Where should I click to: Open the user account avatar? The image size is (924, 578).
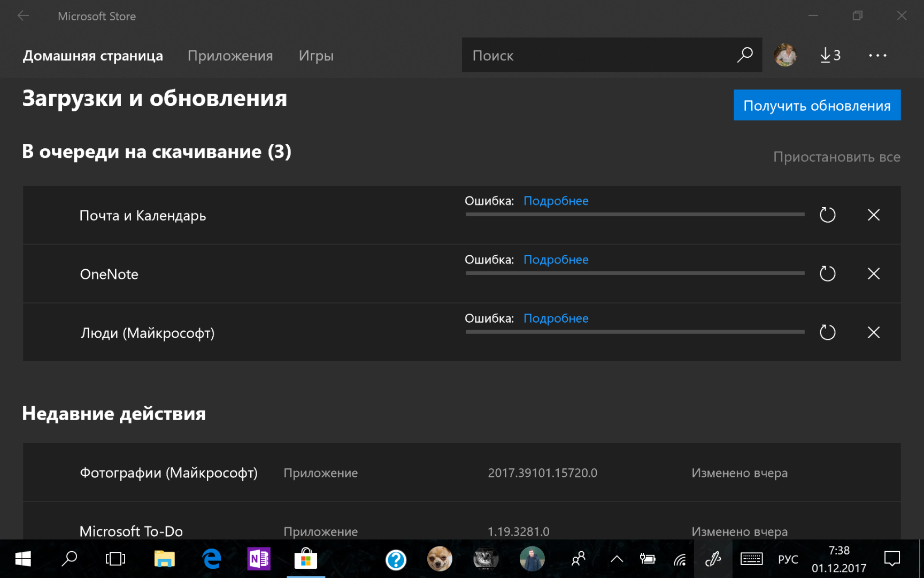pos(785,55)
